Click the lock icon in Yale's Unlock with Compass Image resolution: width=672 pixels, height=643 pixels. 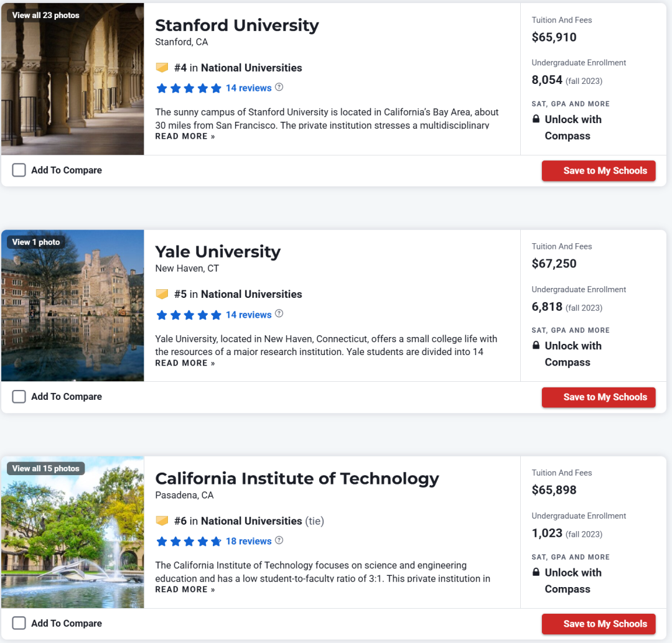tap(536, 345)
